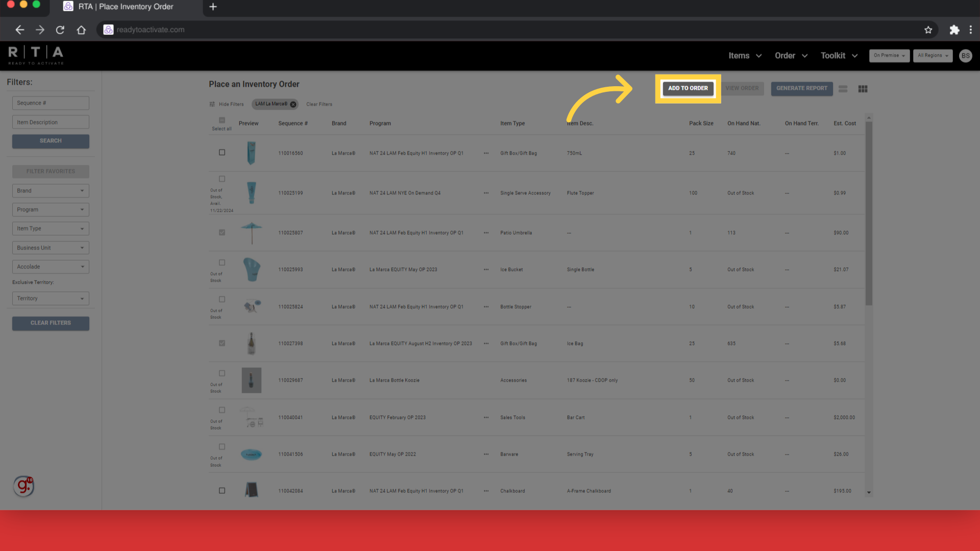
Task: Toggle the Select all checkbox
Action: coord(222,120)
